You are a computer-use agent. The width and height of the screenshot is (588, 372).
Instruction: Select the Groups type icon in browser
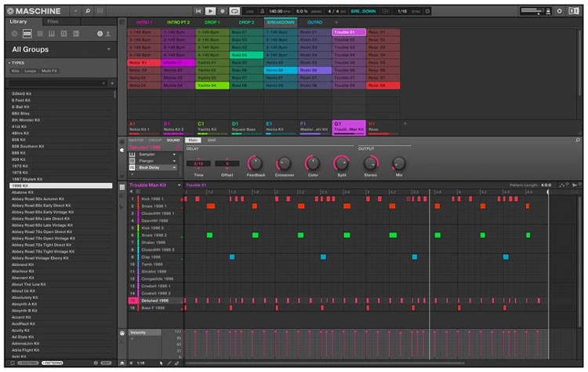coord(27,34)
